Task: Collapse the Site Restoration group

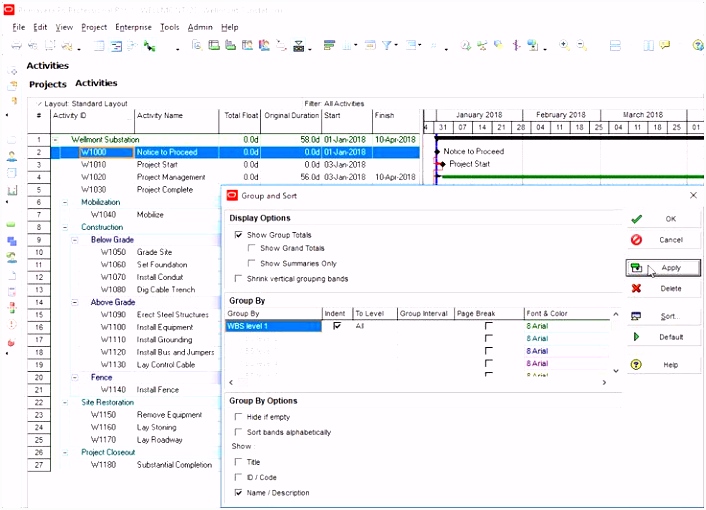Action: (x=65, y=402)
